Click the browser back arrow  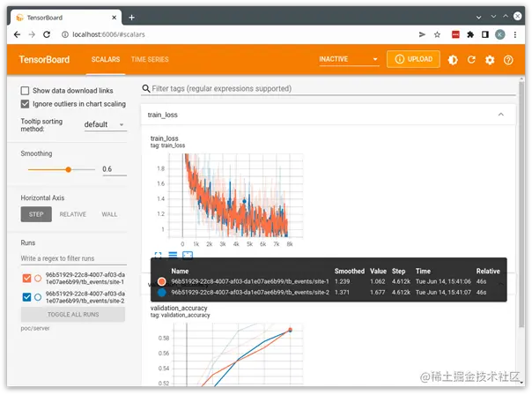pyautogui.click(x=17, y=34)
